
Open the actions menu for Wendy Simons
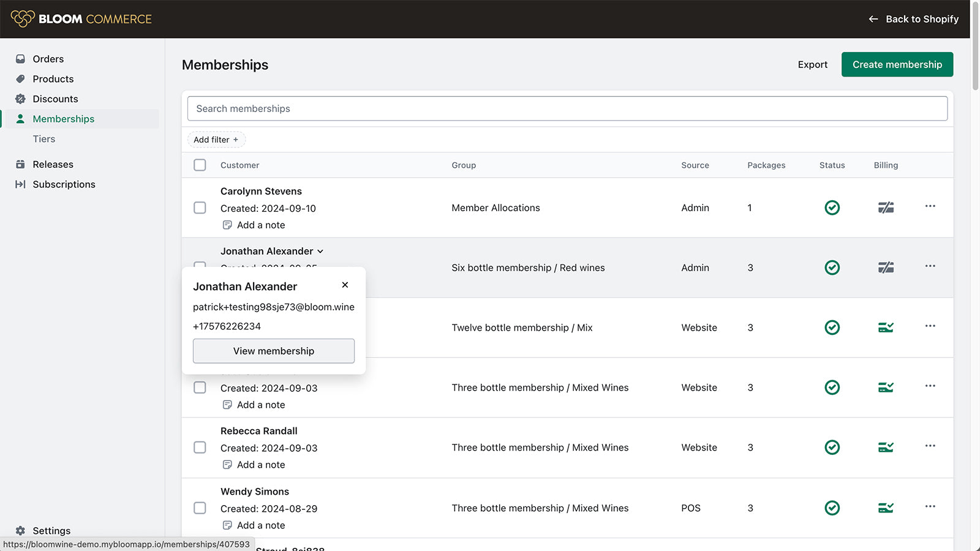930,506
